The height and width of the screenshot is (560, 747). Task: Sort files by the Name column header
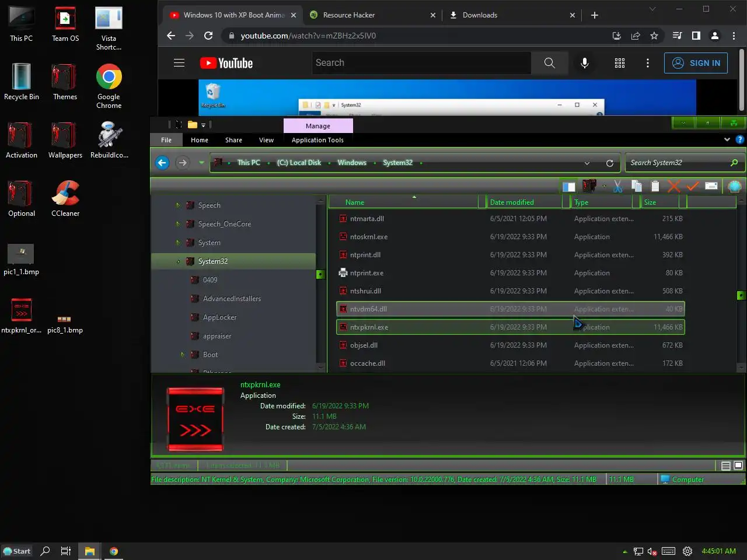[403, 202]
